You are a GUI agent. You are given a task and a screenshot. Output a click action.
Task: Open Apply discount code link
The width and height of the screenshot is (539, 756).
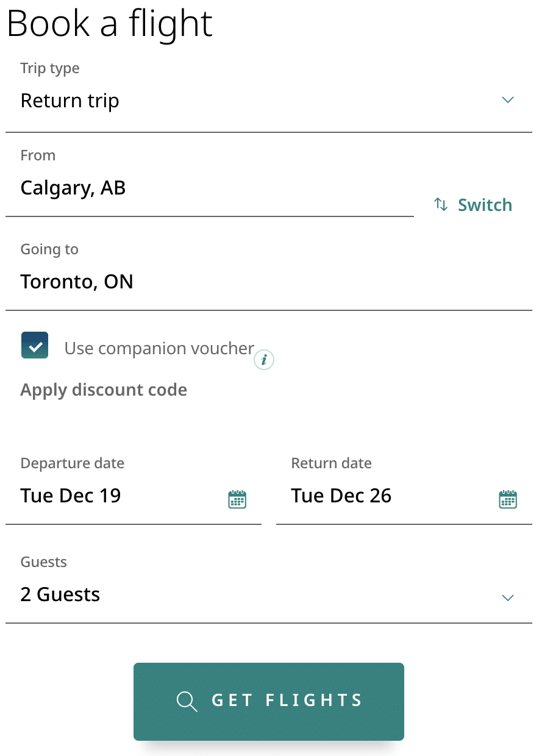tap(104, 390)
